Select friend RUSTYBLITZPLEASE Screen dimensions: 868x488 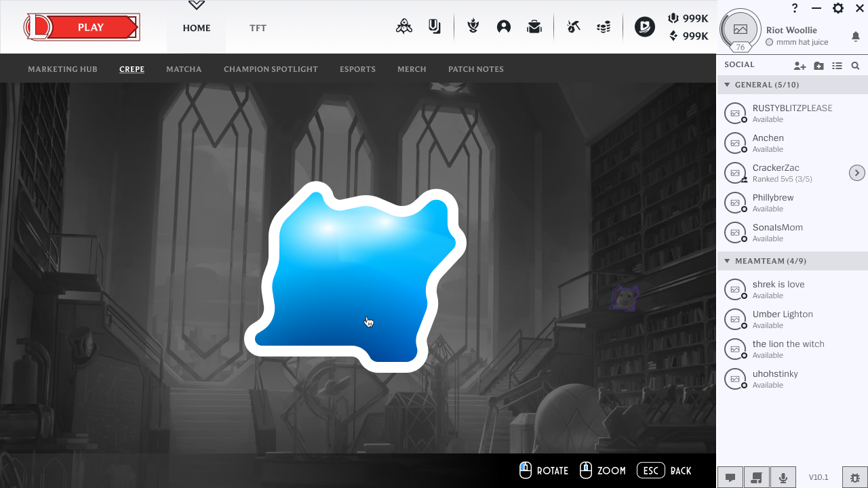click(792, 113)
